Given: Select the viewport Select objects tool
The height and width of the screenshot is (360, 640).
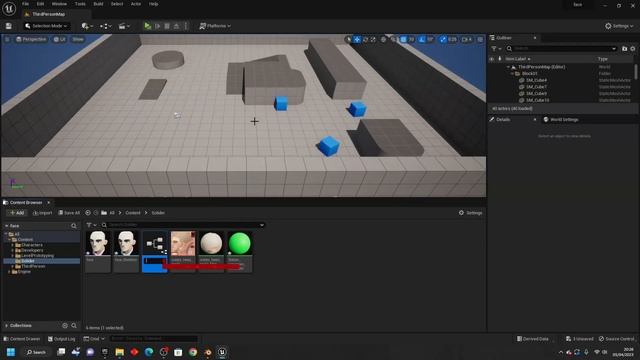Looking at the screenshot, I should (348, 39).
